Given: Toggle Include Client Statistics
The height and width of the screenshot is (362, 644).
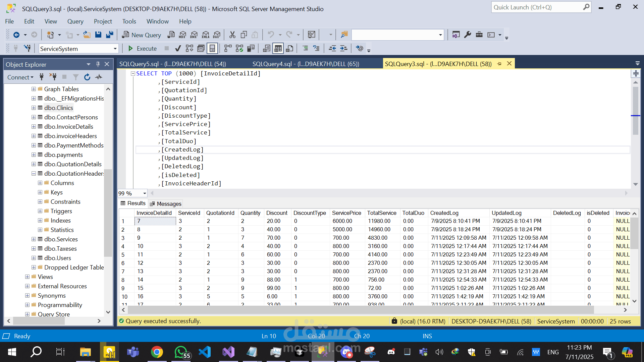Looking at the screenshot, I should pos(251,49).
